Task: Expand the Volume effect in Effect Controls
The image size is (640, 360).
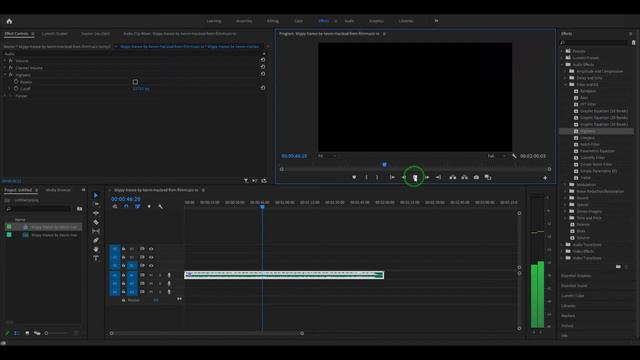Action: (5, 61)
